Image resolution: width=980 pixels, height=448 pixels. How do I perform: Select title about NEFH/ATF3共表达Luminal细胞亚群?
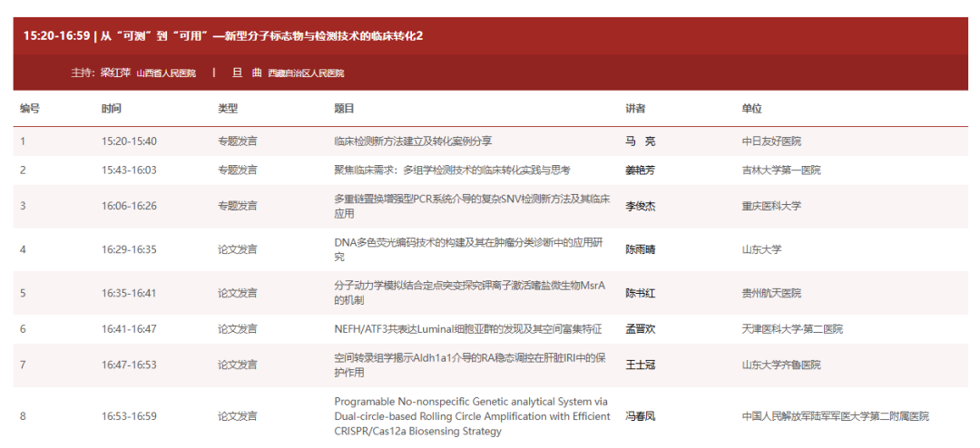pyautogui.click(x=468, y=328)
